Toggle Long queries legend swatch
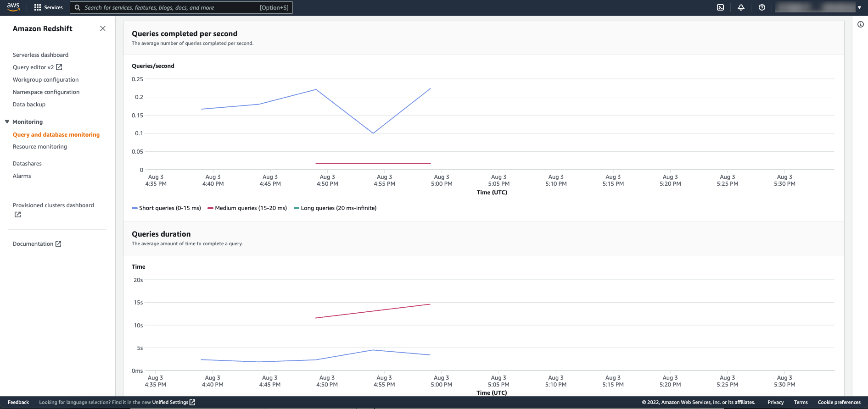The width and height of the screenshot is (868, 409). 297,208
